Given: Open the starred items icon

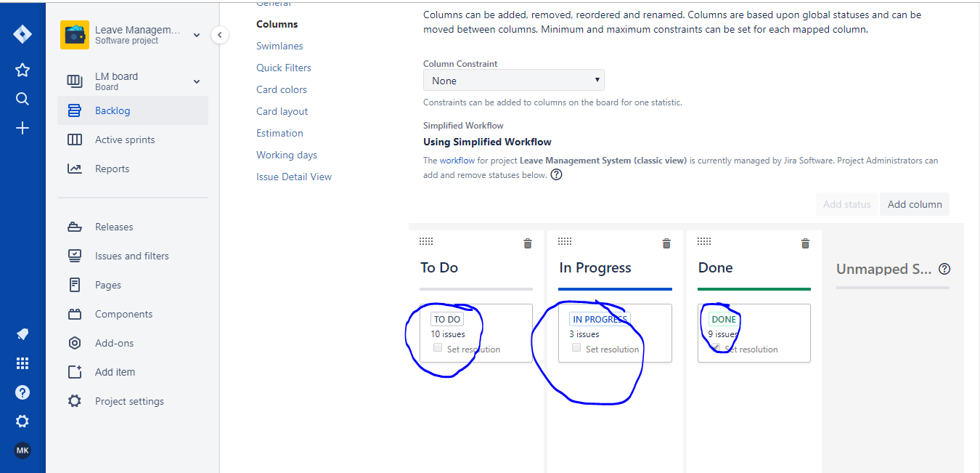Looking at the screenshot, I should tap(22, 70).
